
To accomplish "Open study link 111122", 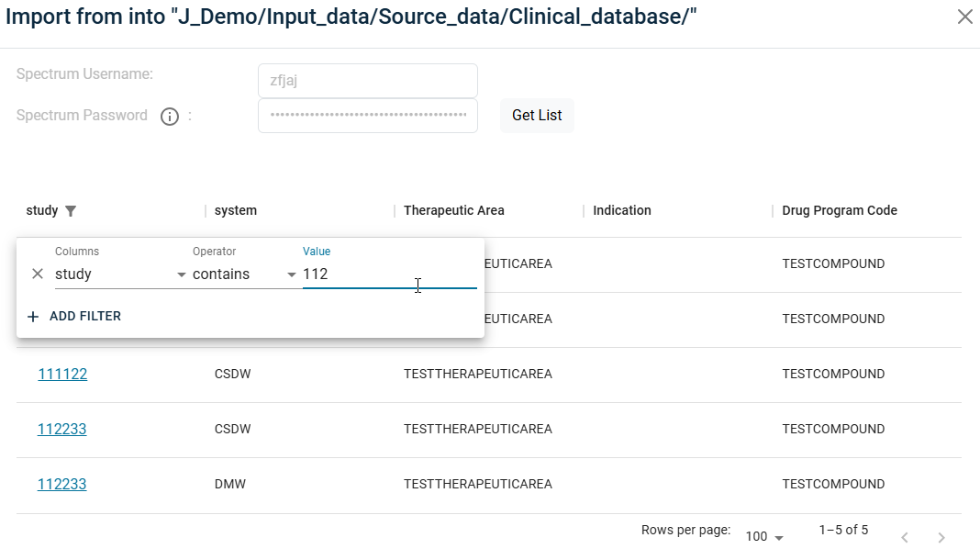I will [x=62, y=374].
